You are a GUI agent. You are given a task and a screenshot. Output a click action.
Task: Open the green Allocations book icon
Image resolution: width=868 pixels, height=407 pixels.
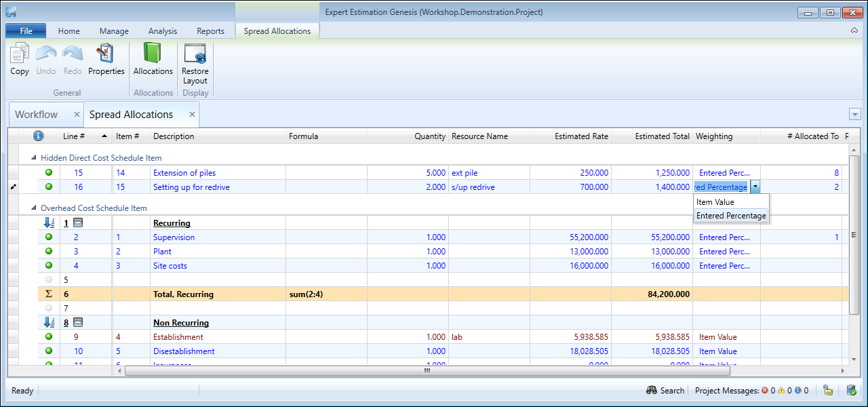click(153, 54)
